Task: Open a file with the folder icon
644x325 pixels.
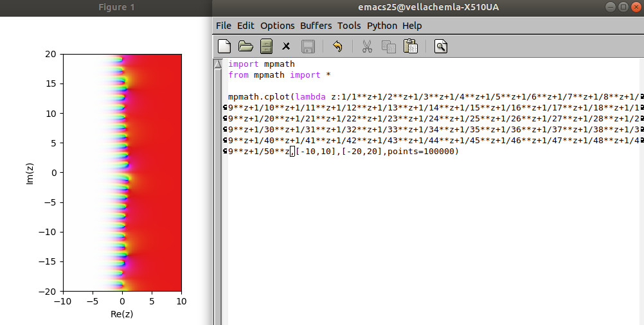Action: coord(245,46)
